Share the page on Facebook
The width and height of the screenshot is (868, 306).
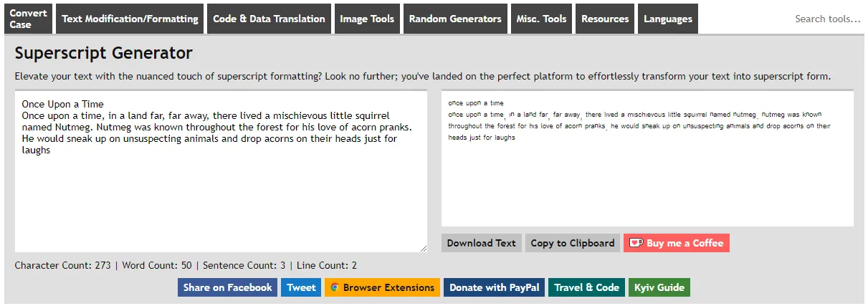(228, 287)
